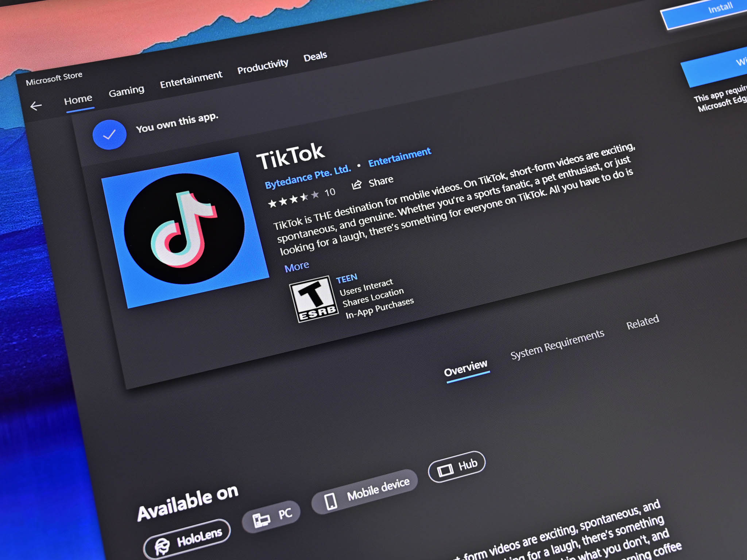
Task: Click the Share icon for TikTok
Action: (x=372, y=180)
